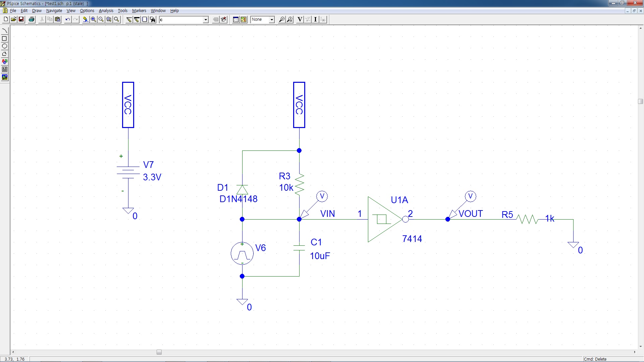Open the View menu

point(71,11)
